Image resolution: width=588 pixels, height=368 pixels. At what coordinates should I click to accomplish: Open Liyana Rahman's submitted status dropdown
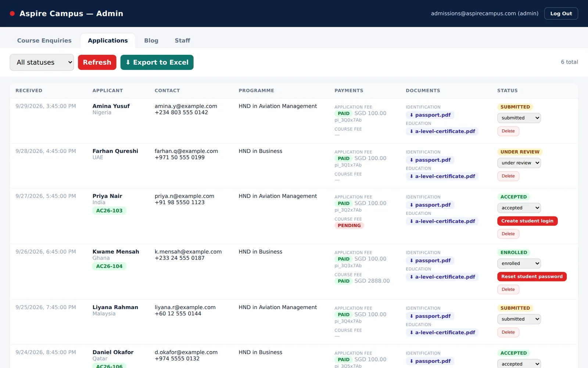[x=519, y=319]
